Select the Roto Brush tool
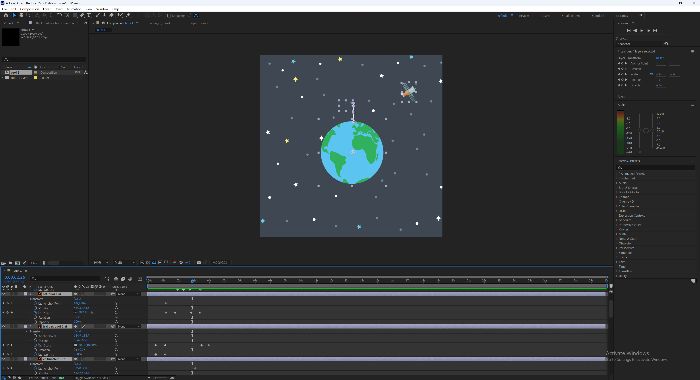This screenshot has height=380, width=700. [120, 15]
